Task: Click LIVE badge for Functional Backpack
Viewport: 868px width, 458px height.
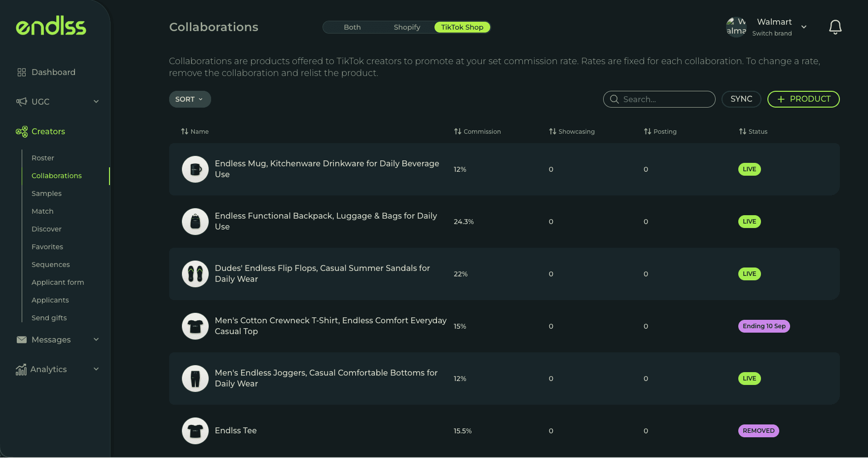Action: tap(749, 222)
